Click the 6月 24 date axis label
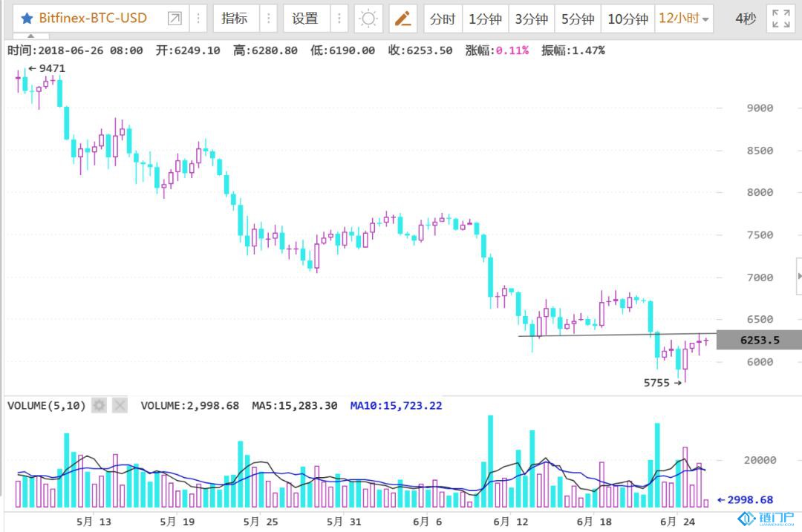This screenshot has width=802, height=532. pos(677,522)
